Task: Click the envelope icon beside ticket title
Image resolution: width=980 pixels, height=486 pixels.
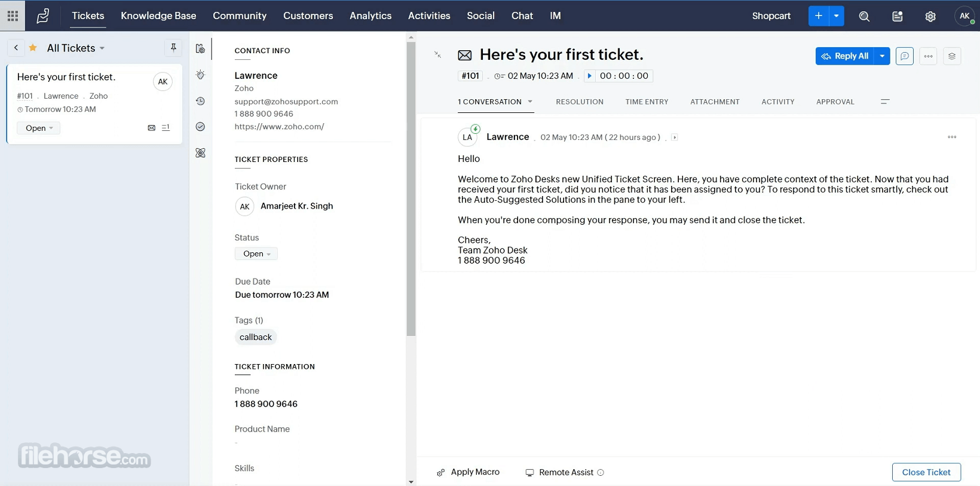Action: pos(464,56)
